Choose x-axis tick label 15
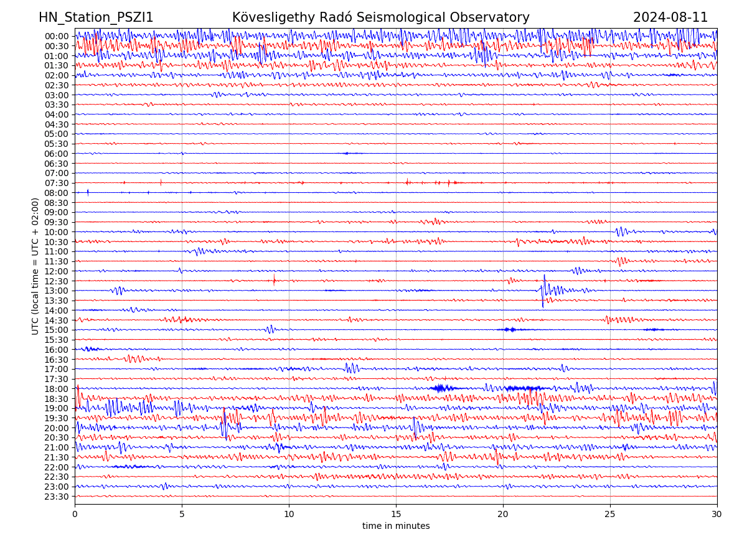747x560 pixels. click(396, 514)
